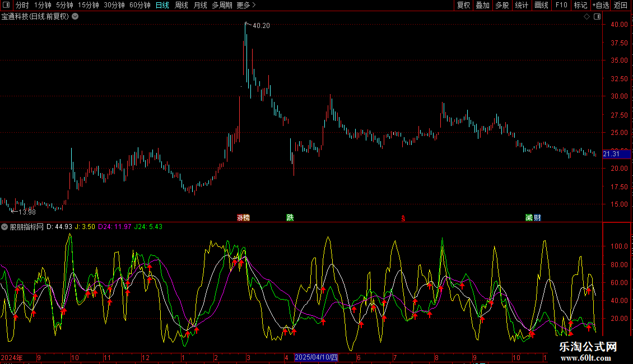The width and height of the screenshot is (633, 364).
Task: Toggle the right side panel icon
Action: tap(597, 17)
